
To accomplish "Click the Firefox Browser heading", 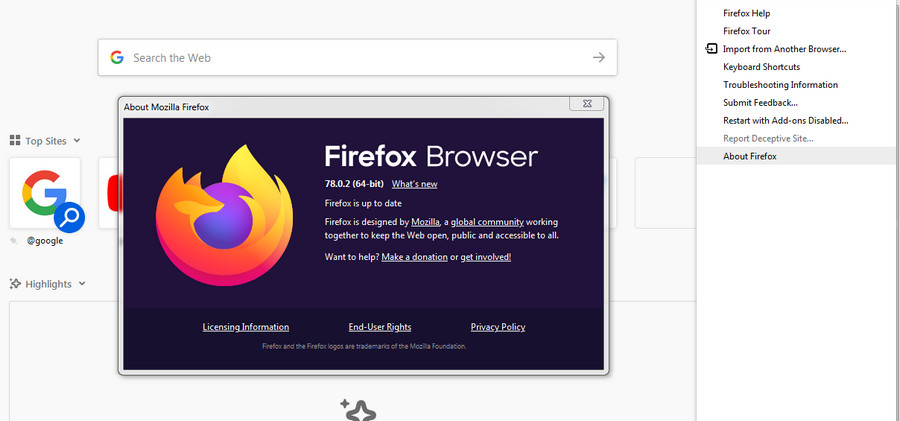I will 431,156.
